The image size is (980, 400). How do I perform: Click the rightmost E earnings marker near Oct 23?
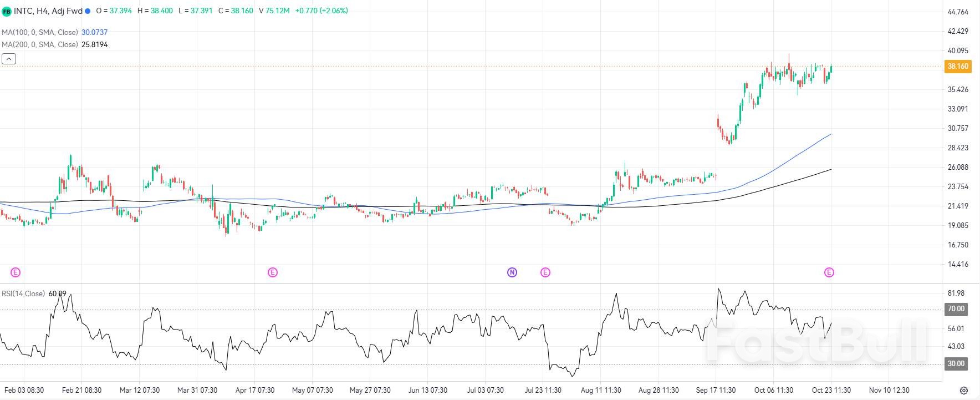(829, 272)
